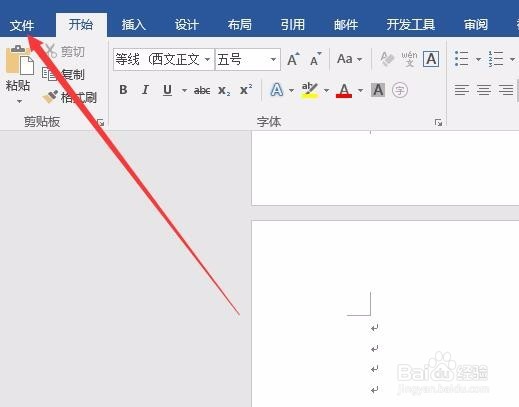This screenshot has height=407, width=519.
Task: Expand the font size dropdown arrow
Action: coord(273,60)
